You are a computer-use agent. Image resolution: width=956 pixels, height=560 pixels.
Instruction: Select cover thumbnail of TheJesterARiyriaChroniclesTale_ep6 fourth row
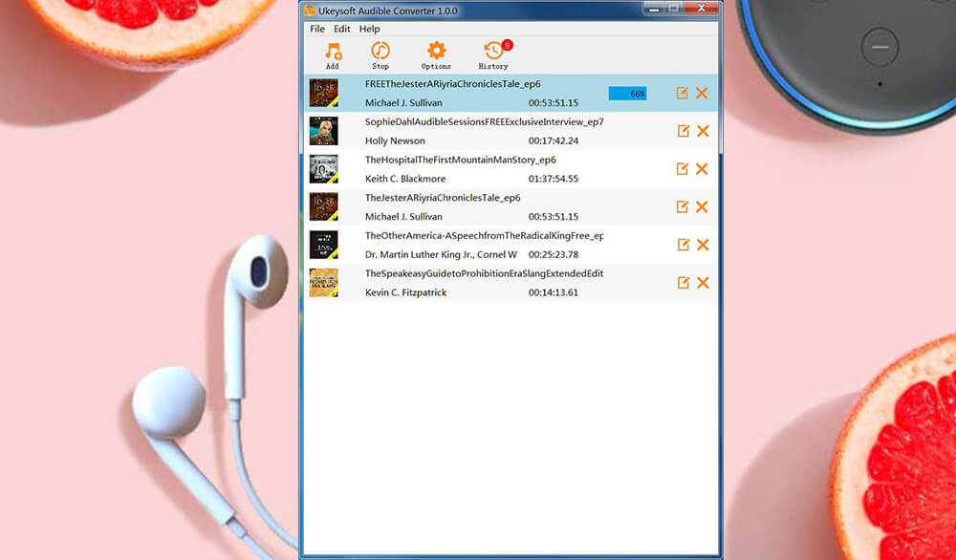point(324,206)
